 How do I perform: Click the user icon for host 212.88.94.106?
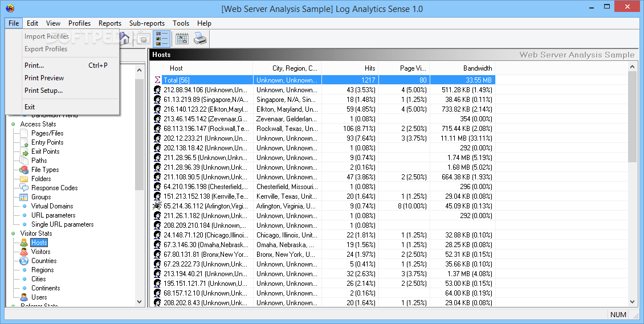pyautogui.click(x=157, y=90)
